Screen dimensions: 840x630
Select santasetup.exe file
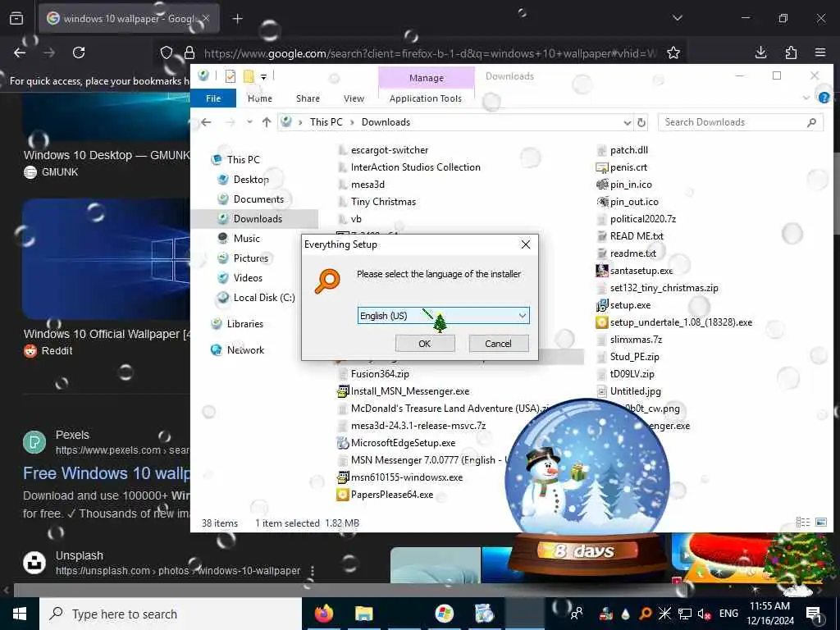coord(641,271)
